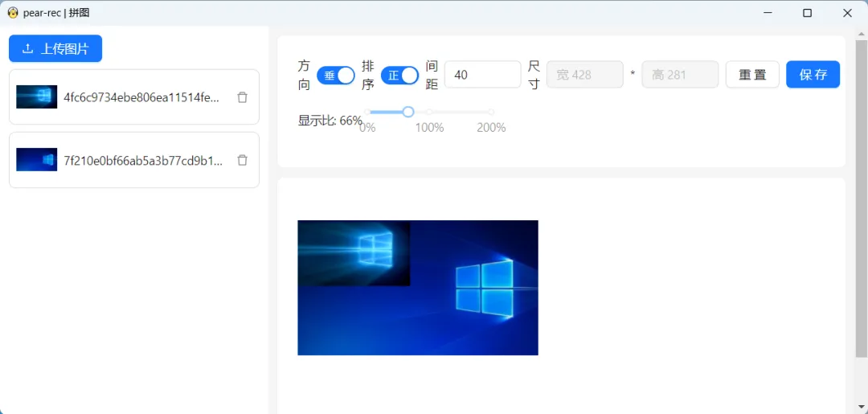Click the disabled width field 宽 428
868x414 pixels.
click(x=584, y=74)
